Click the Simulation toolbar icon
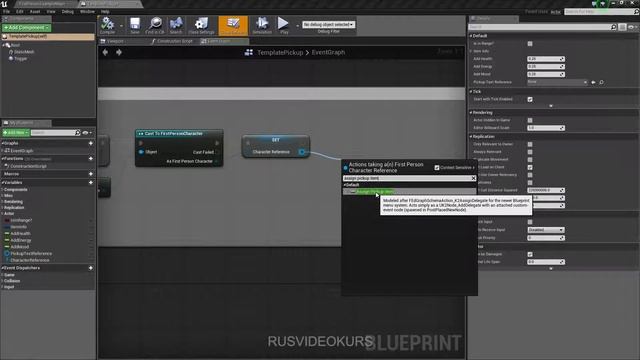This screenshot has height=360, width=640. point(262,24)
